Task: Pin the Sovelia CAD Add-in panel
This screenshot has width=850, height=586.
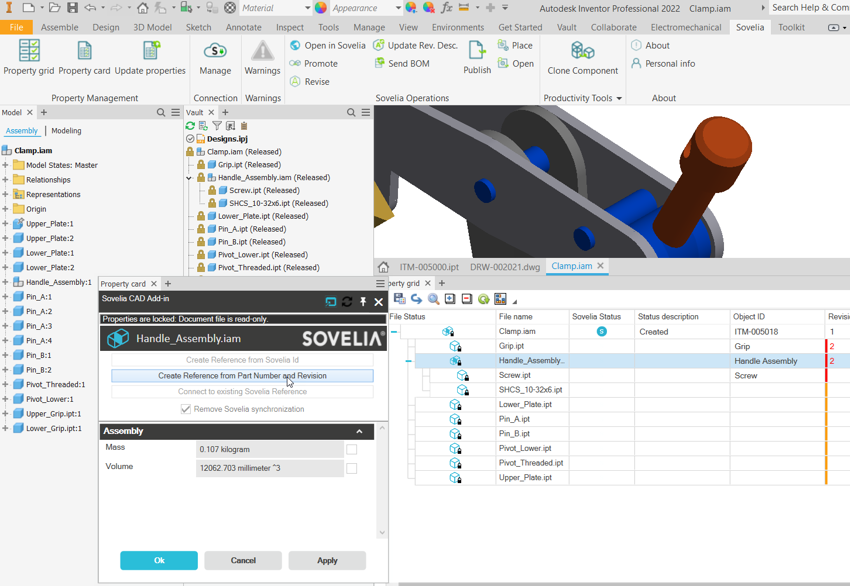Action: point(363,301)
